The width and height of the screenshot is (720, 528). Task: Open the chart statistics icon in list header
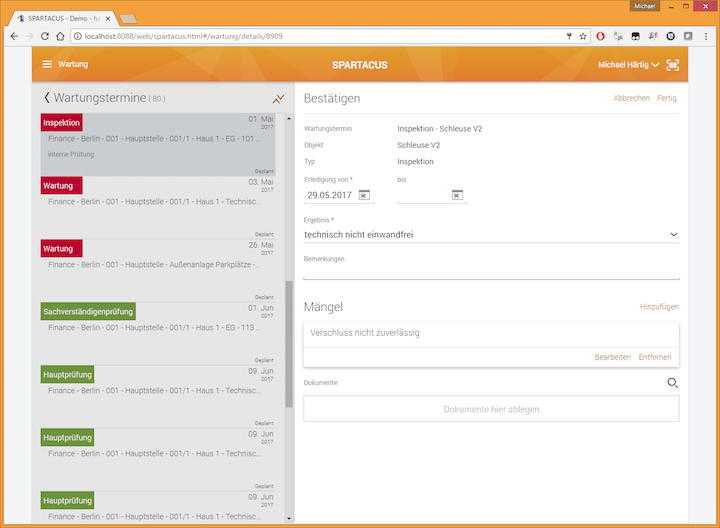278,99
